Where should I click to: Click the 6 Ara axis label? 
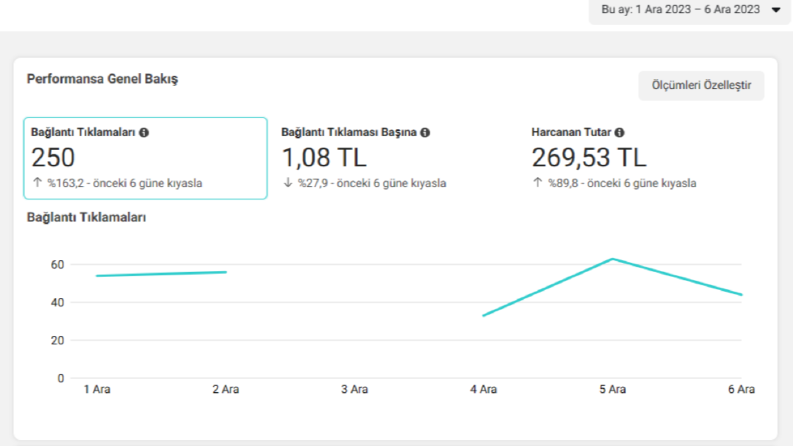[741, 389]
